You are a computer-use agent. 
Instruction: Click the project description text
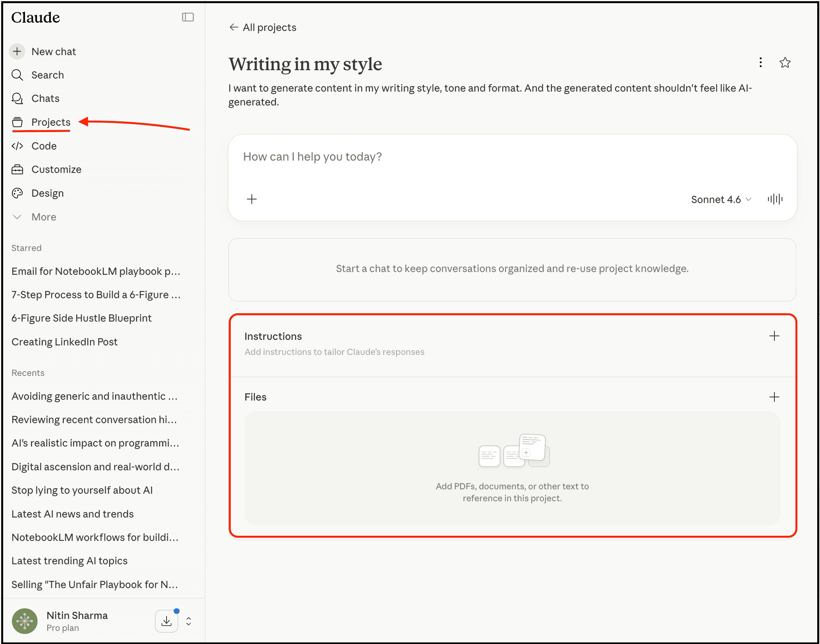point(490,95)
